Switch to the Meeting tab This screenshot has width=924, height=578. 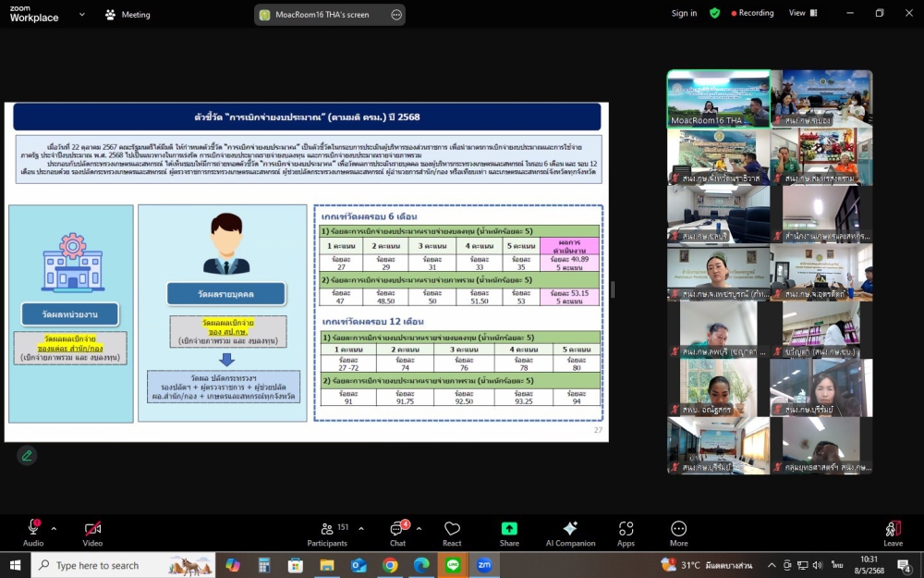(128, 15)
